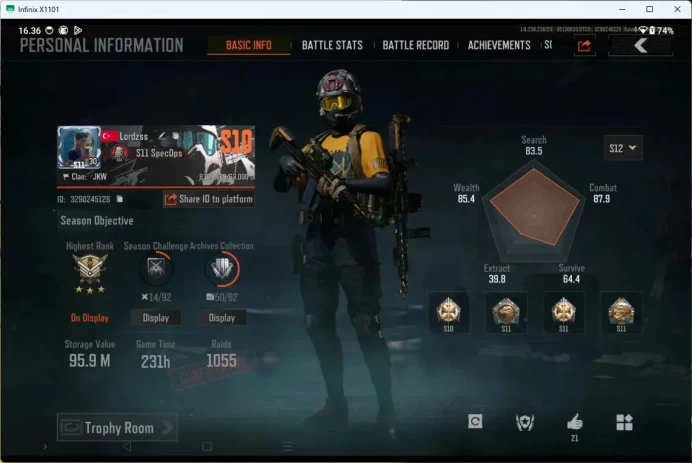The width and height of the screenshot is (692, 463).
Task: Select the Highest Rank badge with three stars
Action: 90,273
